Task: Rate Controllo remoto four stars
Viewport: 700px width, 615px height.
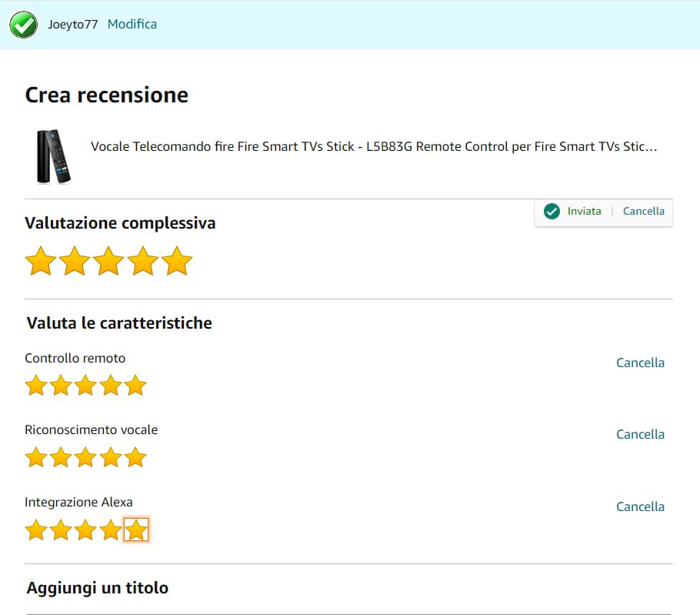Action: click(110, 386)
